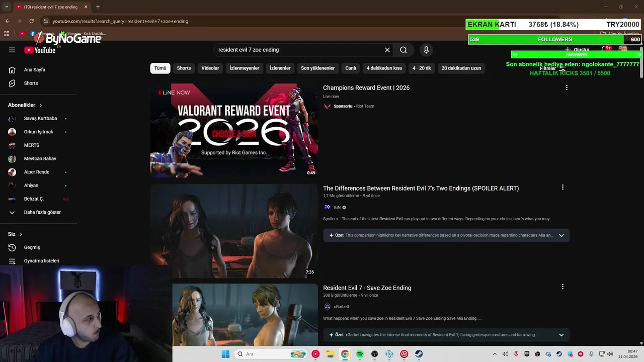Image resolution: width=644 pixels, height=362 pixels.
Task: Open more options for Champions Reward Event
Action: click(567, 87)
